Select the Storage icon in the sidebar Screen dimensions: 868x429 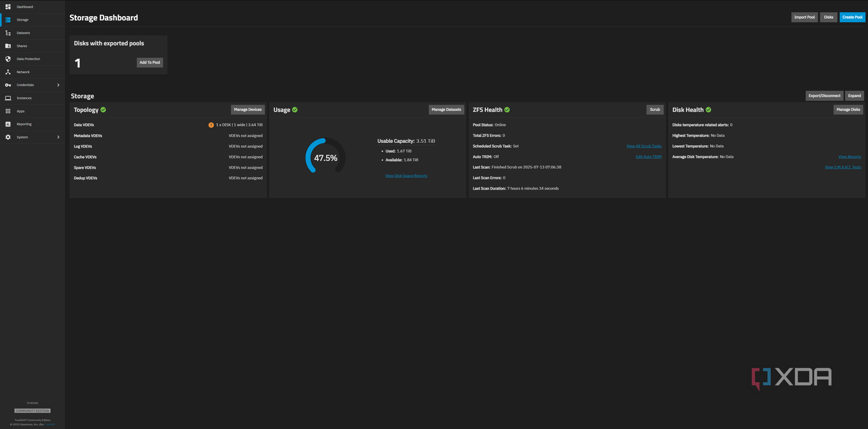pyautogui.click(x=8, y=20)
